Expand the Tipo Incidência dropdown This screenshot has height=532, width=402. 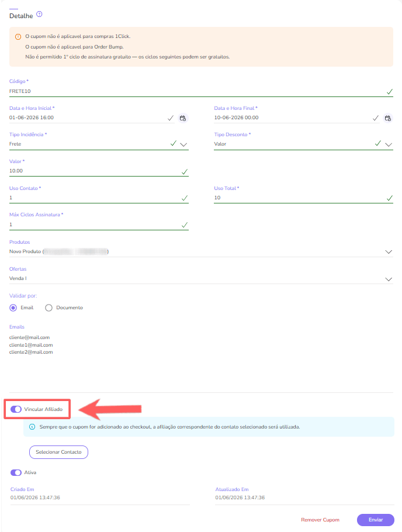[x=183, y=144]
